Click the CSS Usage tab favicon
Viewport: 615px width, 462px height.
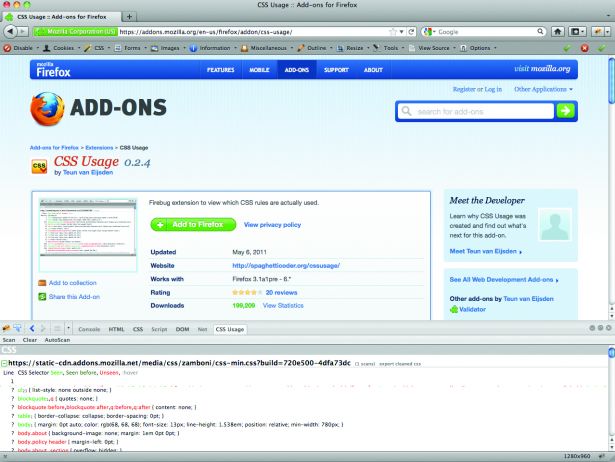(x=9, y=17)
